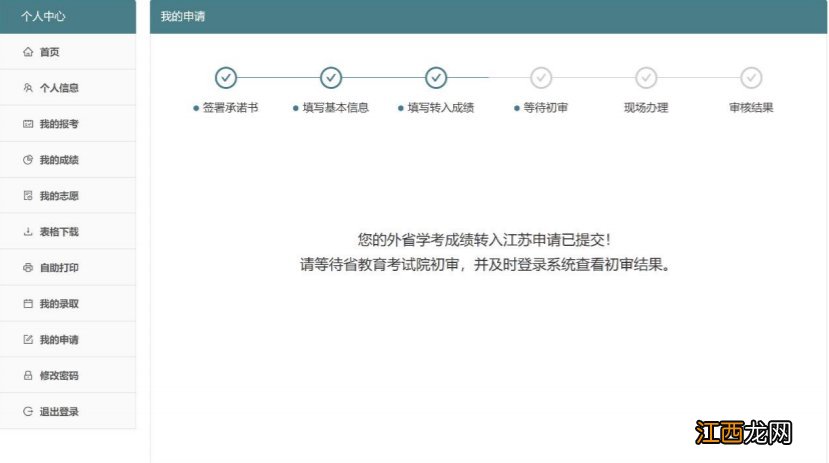The height and width of the screenshot is (463, 829).
Task: Click the message 您的外省学考成绩转入江苏申请已提交
Action: pos(484,239)
